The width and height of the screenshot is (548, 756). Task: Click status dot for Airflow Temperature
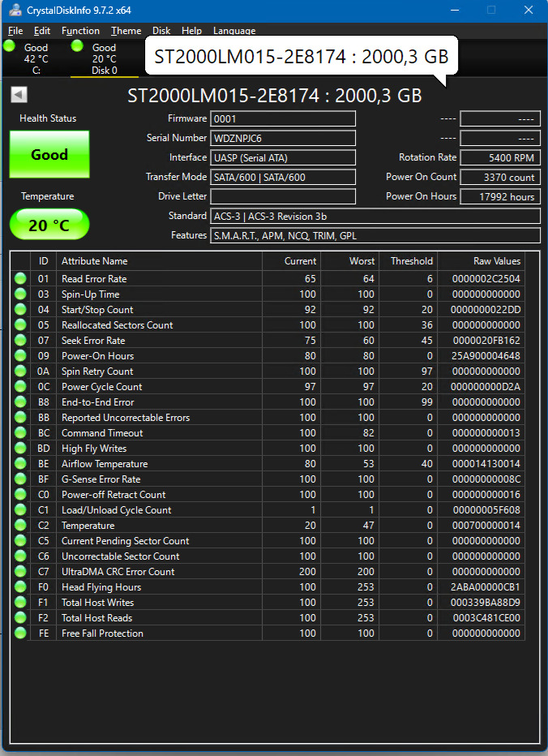[20, 464]
